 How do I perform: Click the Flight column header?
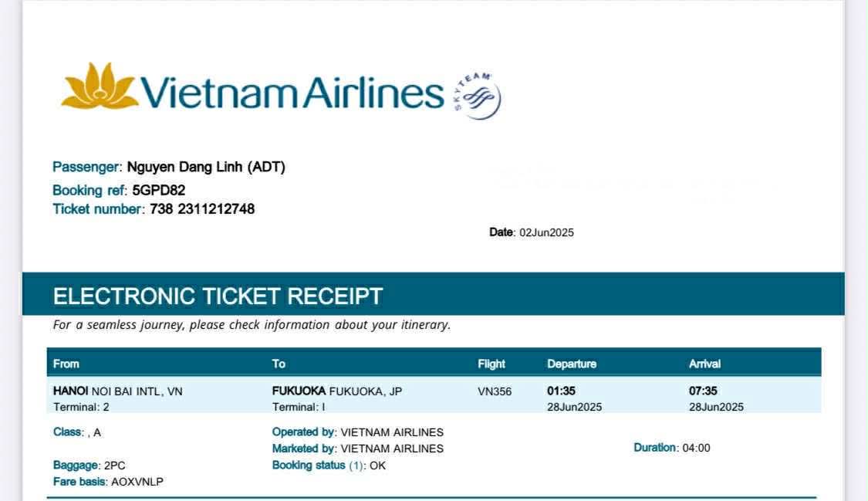[491, 364]
